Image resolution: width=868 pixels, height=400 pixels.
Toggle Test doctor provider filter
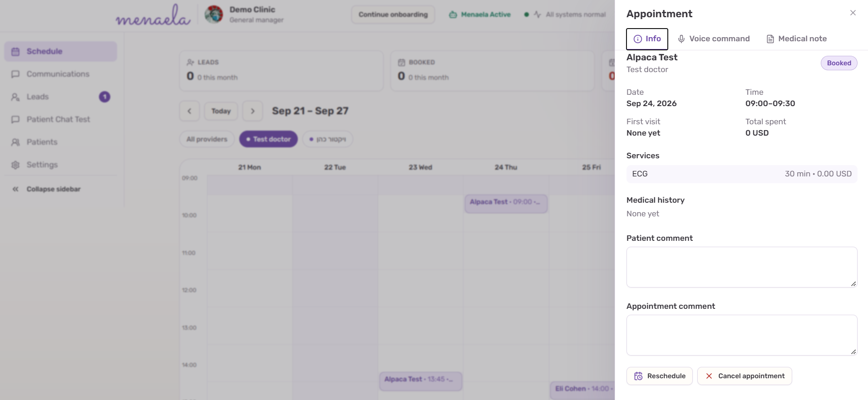(268, 139)
